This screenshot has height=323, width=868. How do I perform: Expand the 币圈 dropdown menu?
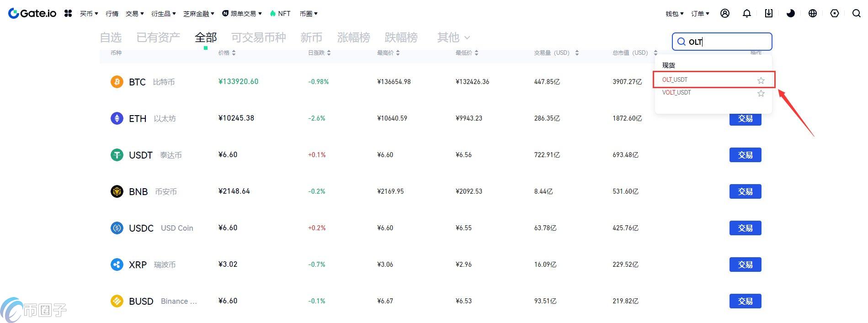coord(309,14)
